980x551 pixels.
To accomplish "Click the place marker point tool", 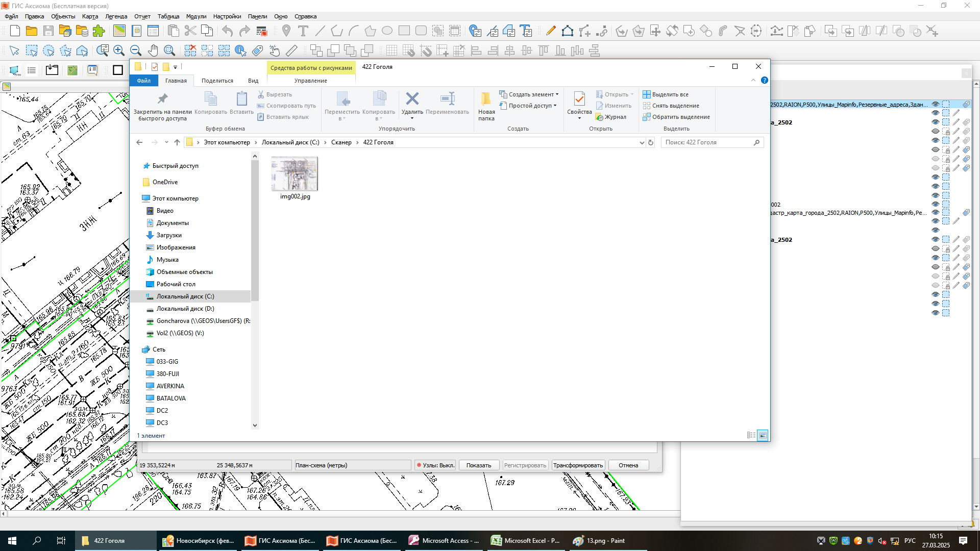I will point(286,31).
